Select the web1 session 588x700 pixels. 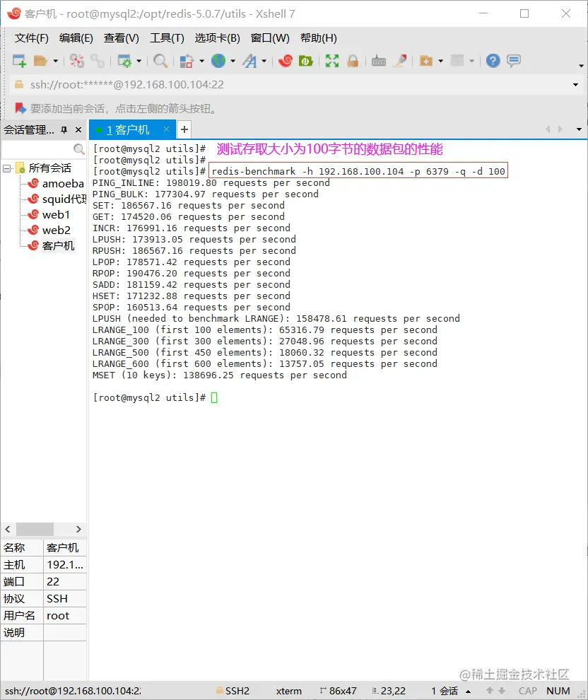[x=56, y=215]
